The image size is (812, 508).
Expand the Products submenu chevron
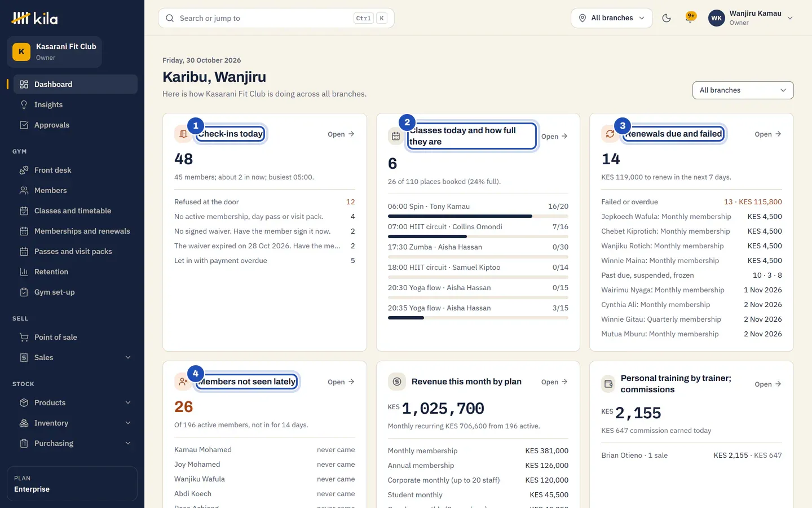(x=128, y=402)
